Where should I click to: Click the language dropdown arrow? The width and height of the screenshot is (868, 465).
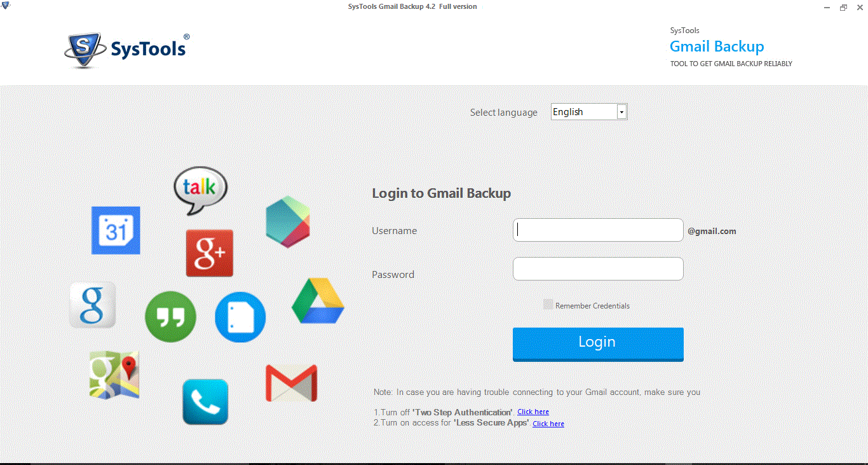[x=621, y=111]
